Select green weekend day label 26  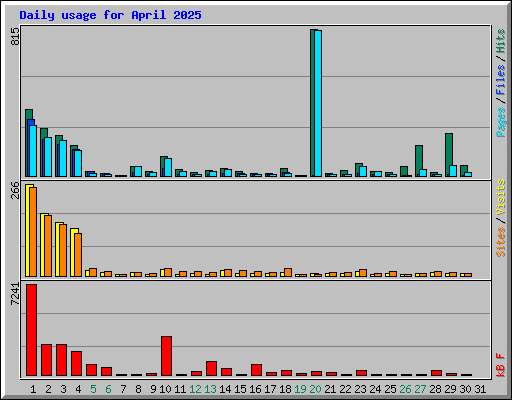(x=405, y=389)
